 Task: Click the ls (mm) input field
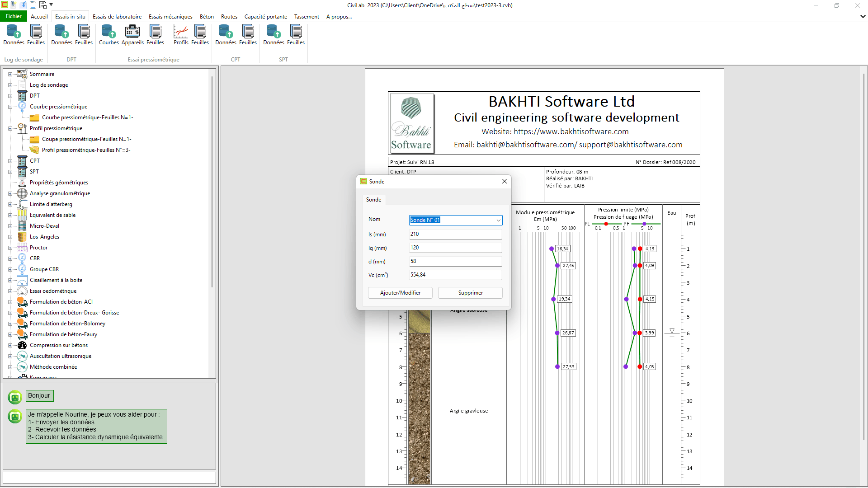(455, 234)
